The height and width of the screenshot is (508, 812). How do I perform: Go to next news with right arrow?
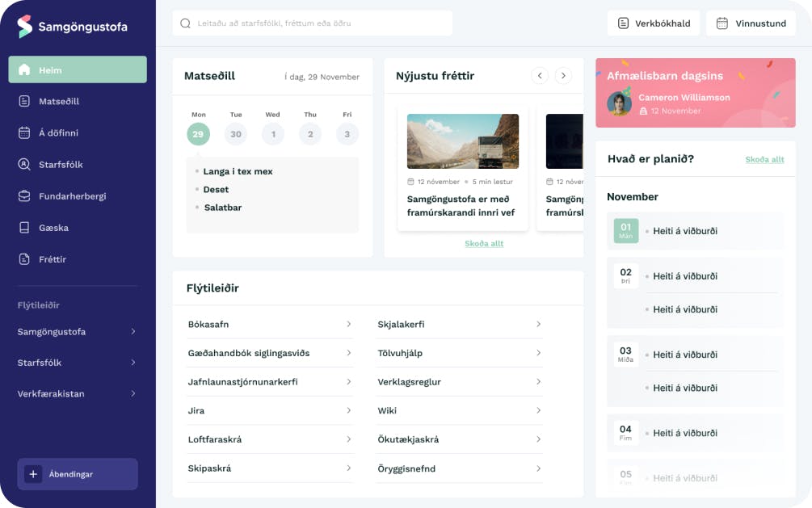click(563, 76)
